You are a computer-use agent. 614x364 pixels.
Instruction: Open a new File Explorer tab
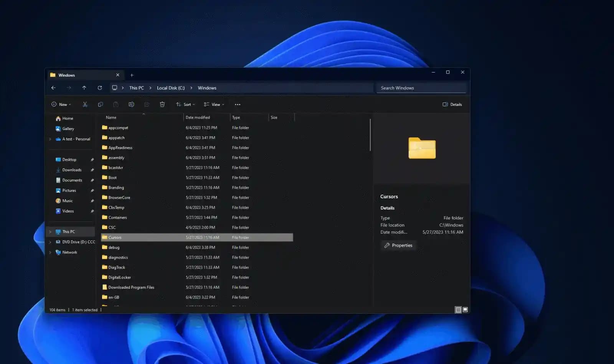coord(132,75)
